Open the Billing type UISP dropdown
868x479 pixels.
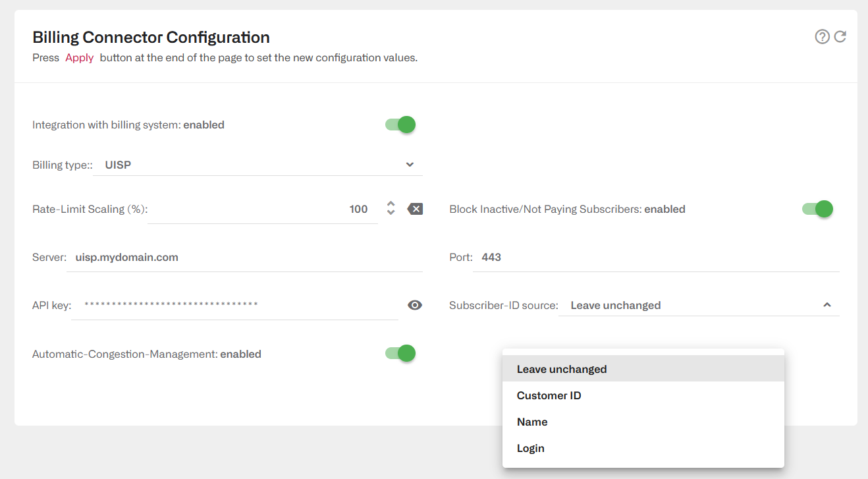pos(258,165)
